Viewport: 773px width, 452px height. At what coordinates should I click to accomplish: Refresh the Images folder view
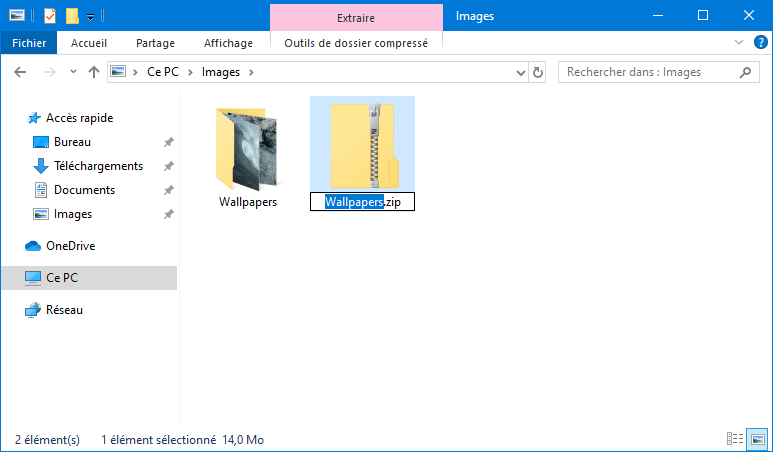point(538,72)
